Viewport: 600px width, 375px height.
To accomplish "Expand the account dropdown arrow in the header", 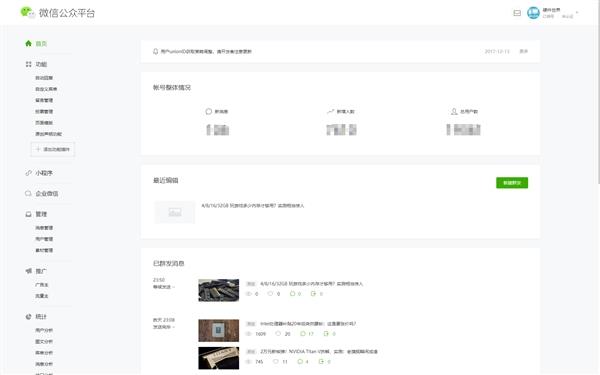I will pos(577,13).
